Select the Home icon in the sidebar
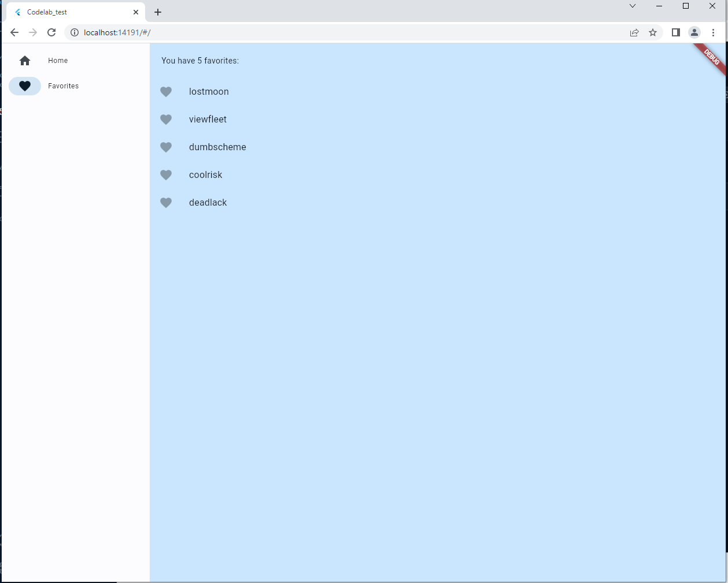Image resolution: width=728 pixels, height=583 pixels. tap(24, 60)
